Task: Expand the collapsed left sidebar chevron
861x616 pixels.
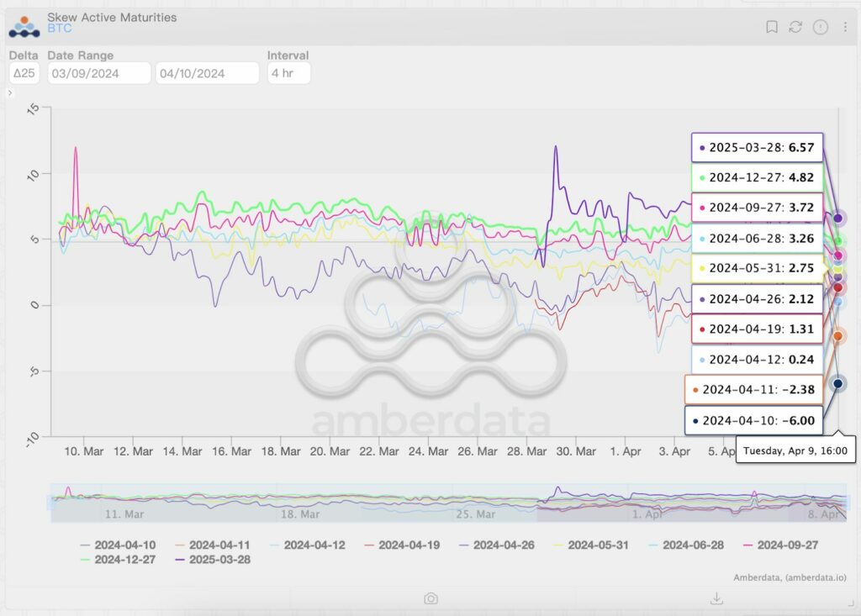Action: tap(9, 93)
